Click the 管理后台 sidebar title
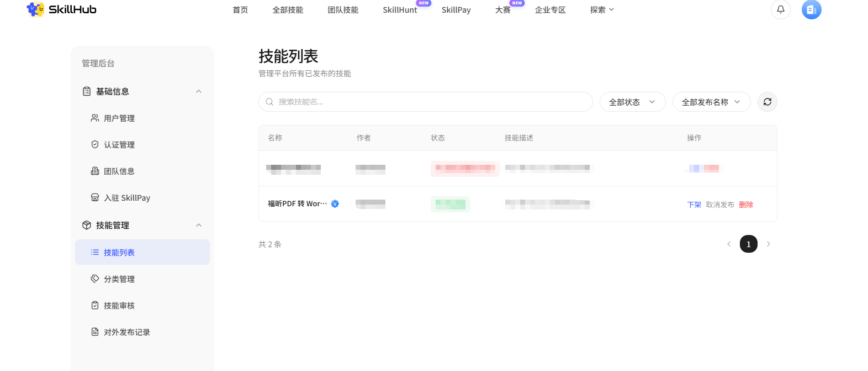This screenshot has width=868, height=371. 98,63
